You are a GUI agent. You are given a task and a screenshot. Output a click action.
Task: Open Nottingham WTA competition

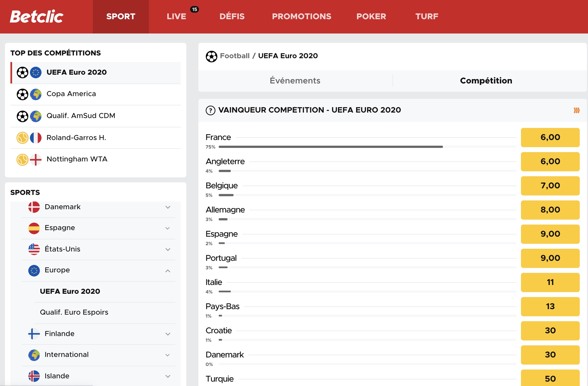point(96,160)
